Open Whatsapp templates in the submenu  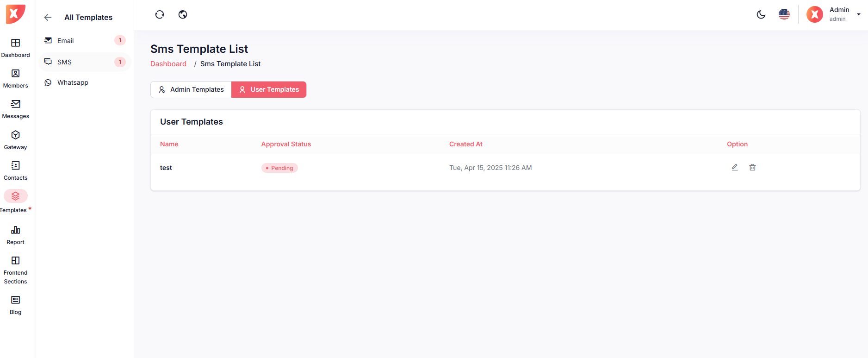pyautogui.click(x=73, y=82)
